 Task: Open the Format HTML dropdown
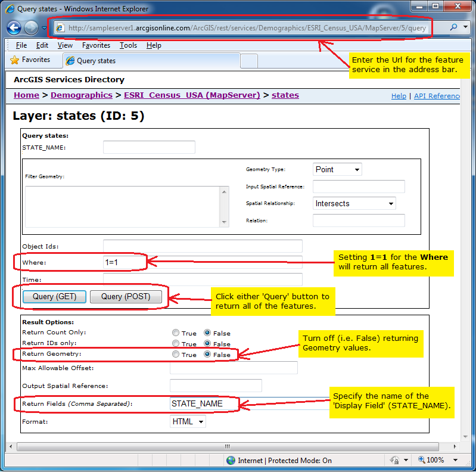coord(188,421)
